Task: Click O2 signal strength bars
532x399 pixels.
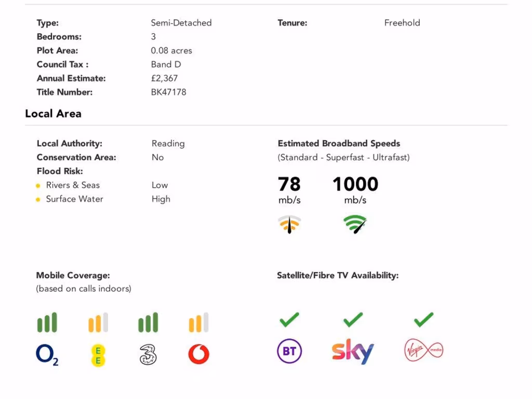Action: (x=47, y=323)
